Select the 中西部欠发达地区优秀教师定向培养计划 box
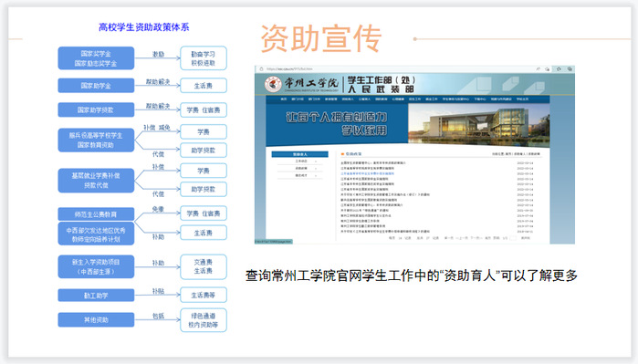Viewport: 638px width, 364px height. click(x=96, y=234)
